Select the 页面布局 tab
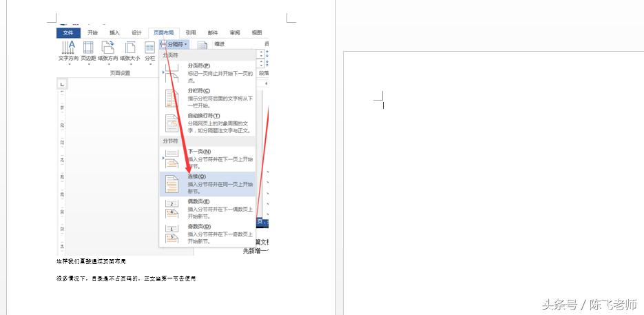The width and height of the screenshot is (644, 315). coord(164,33)
